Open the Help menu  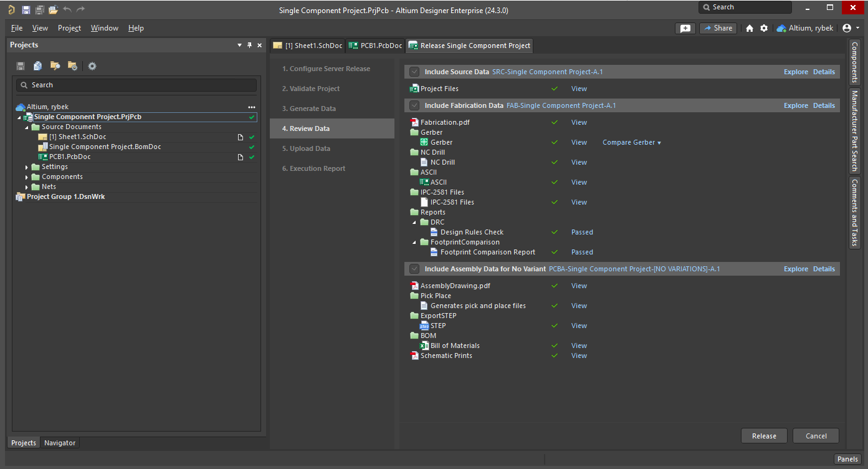[x=136, y=28]
